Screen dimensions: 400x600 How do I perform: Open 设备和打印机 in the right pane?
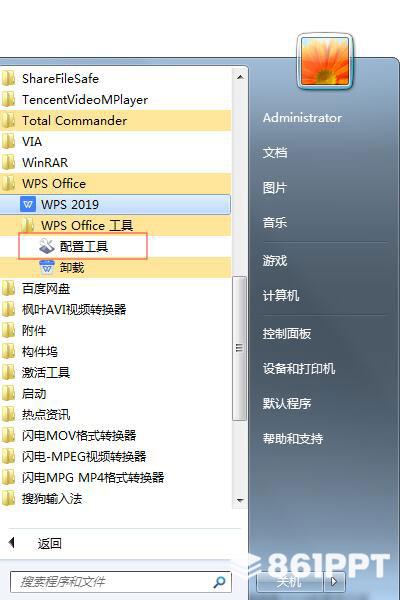pyautogui.click(x=299, y=368)
